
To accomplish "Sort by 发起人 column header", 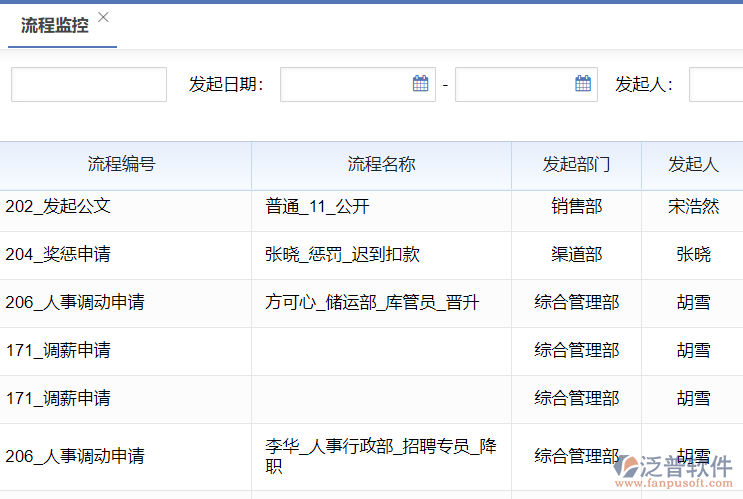I will pos(693,164).
